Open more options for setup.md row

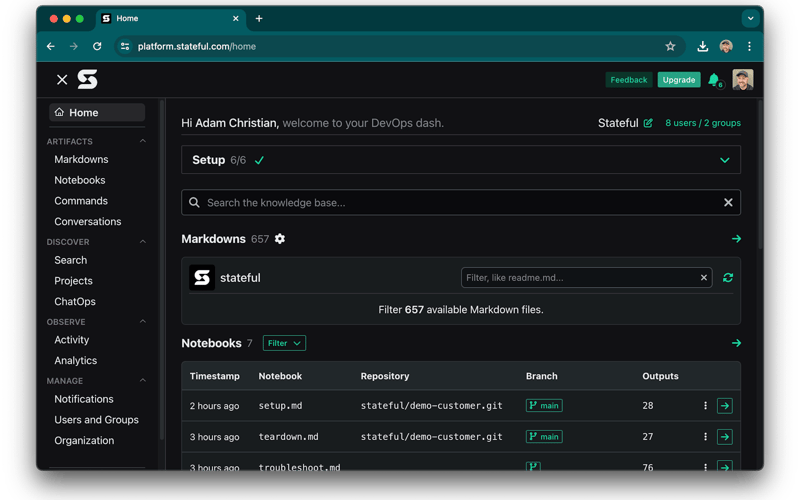[x=705, y=406]
